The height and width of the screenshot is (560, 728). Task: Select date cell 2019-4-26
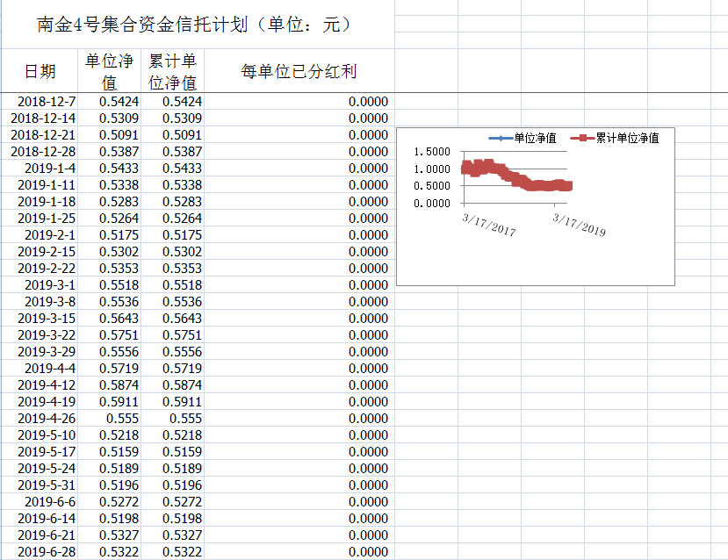point(40,419)
